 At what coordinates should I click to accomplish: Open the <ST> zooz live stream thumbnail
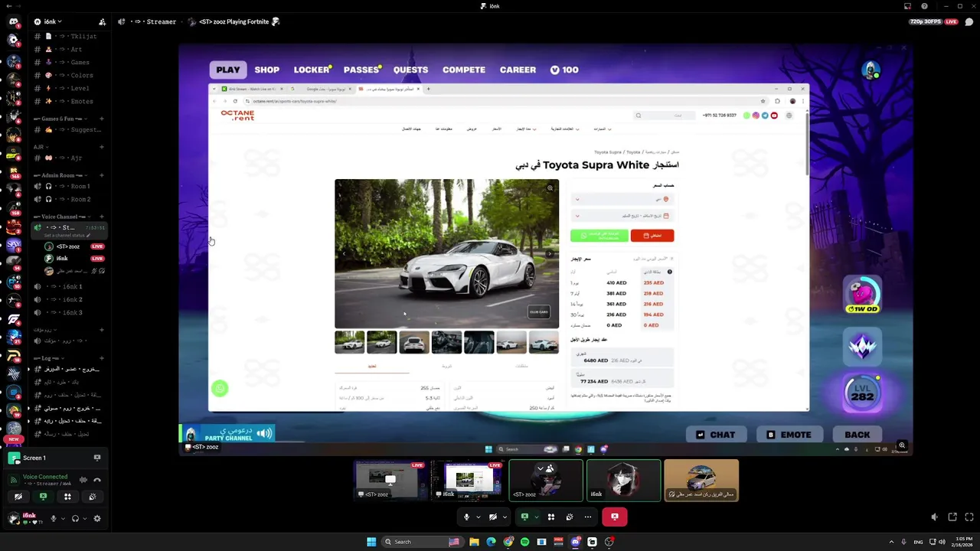(x=390, y=481)
